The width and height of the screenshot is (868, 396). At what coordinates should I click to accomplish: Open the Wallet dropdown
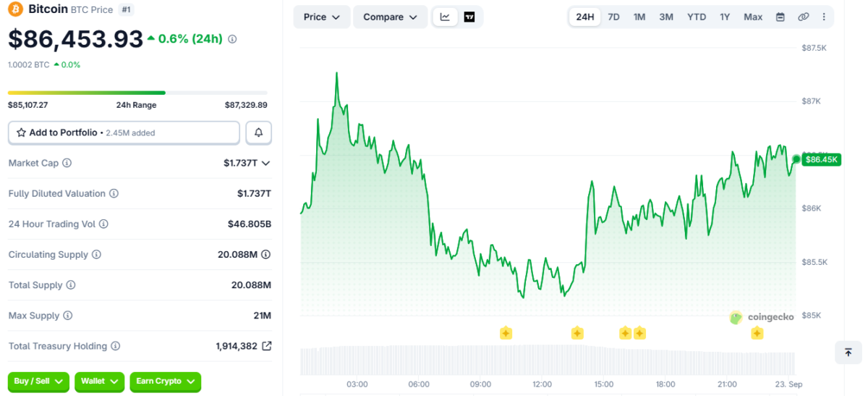pos(99,381)
